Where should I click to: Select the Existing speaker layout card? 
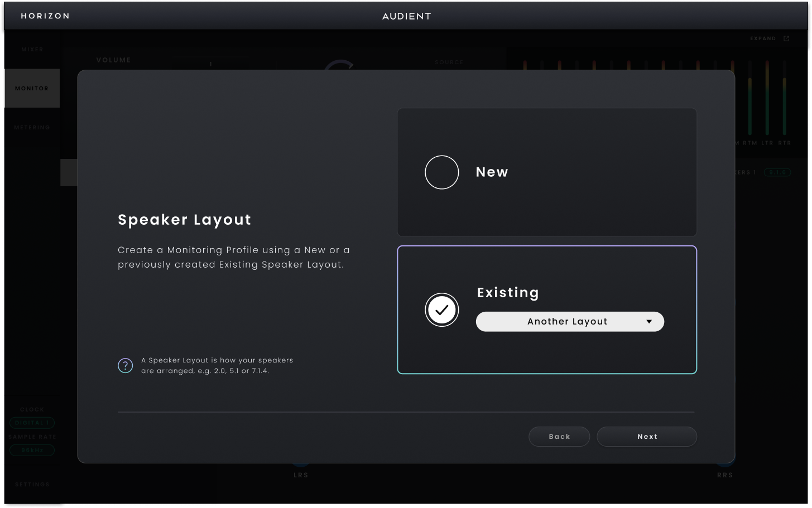(x=547, y=310)
